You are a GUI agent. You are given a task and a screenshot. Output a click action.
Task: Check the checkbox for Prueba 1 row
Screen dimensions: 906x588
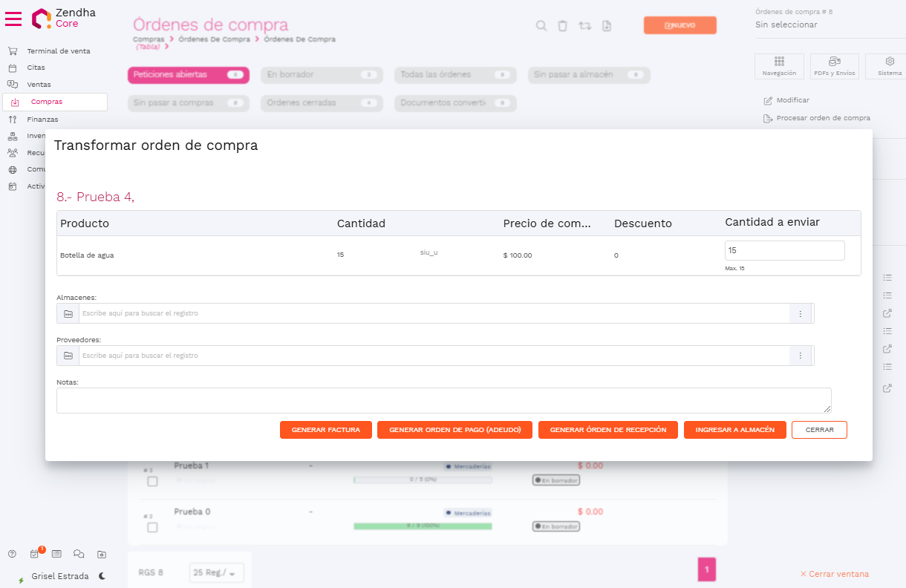pos(152,481)
